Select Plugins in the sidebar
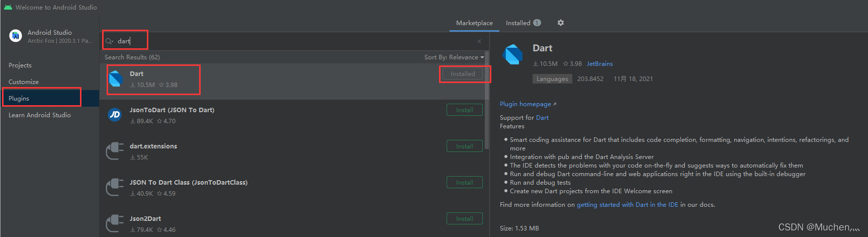The height and width of the screenshot is (237, 868). tap(49, 99)
